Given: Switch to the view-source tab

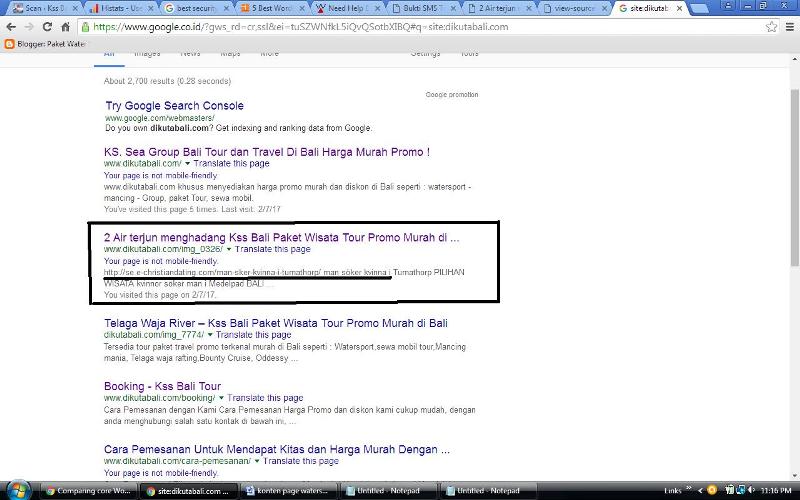Looking at the screenshot, I should pos(573,8).
